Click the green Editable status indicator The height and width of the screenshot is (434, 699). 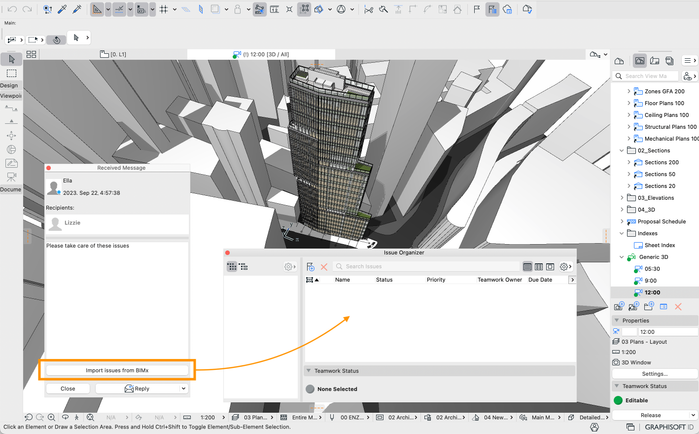pyautogui.click(x=618, y=400)
